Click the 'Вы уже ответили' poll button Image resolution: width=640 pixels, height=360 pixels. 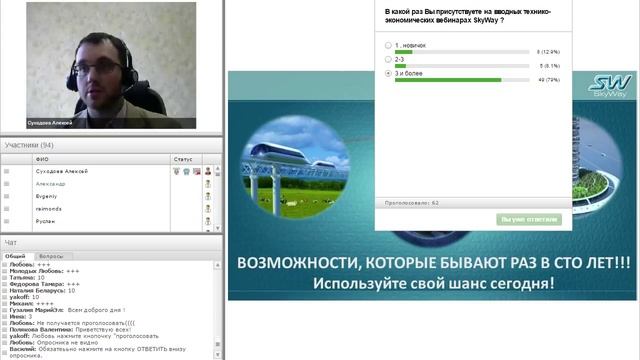coord(529,220)
